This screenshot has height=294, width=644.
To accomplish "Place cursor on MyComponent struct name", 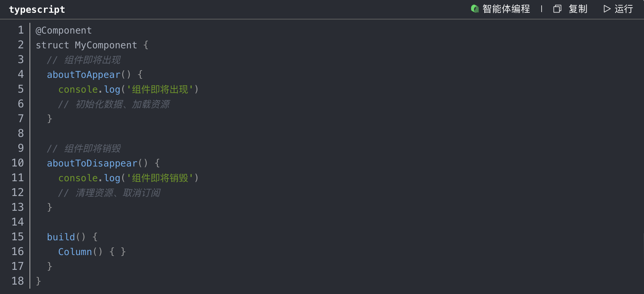I will [106, 45].
